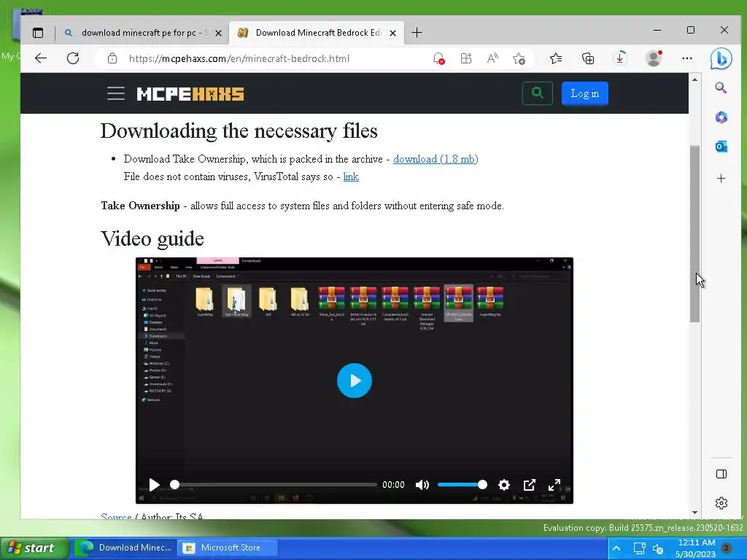The width and height of the screenshot is (747, 560).
Task: Click the Log in button
Action: pyautogui.click(x=584, y=93)
